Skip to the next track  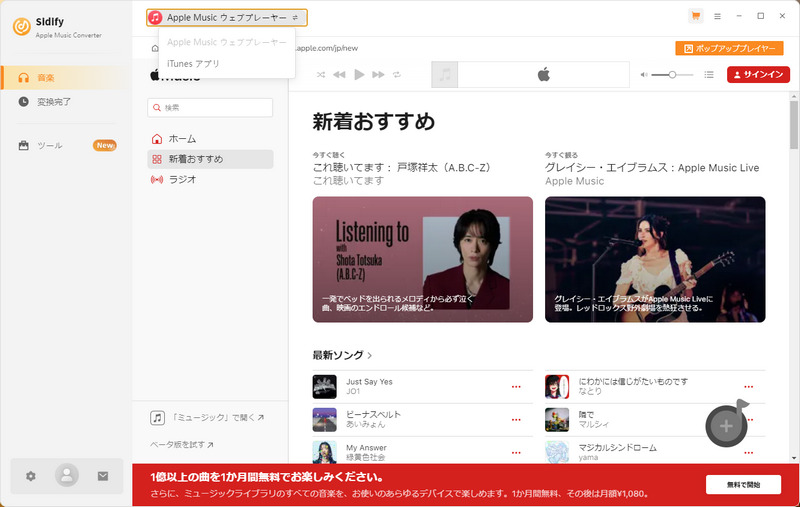pos(378,74)
